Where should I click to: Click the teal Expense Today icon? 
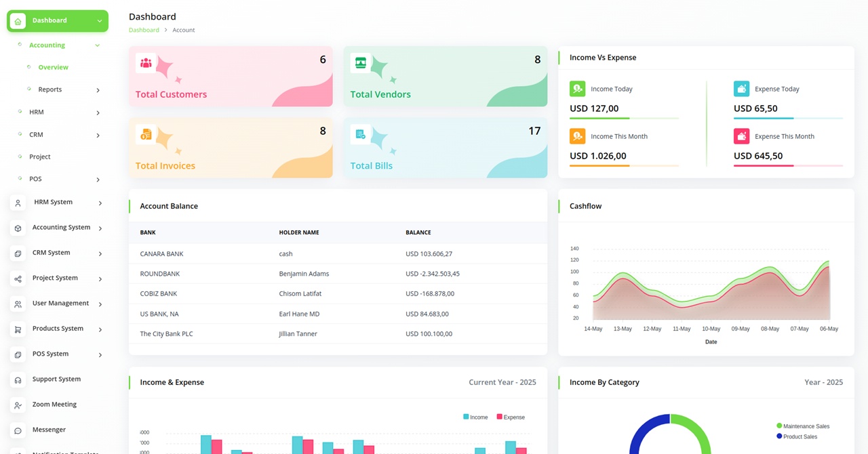coord(741,89)
